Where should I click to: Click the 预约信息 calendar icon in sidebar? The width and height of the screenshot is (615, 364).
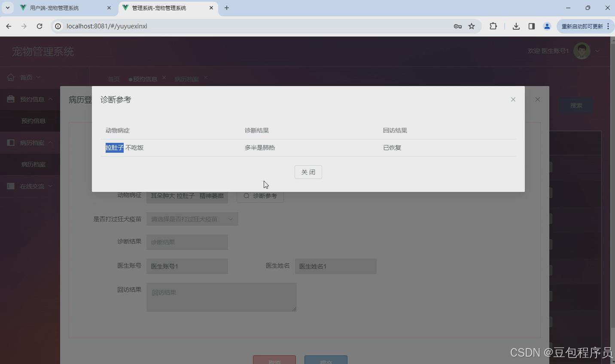(10, 99)
